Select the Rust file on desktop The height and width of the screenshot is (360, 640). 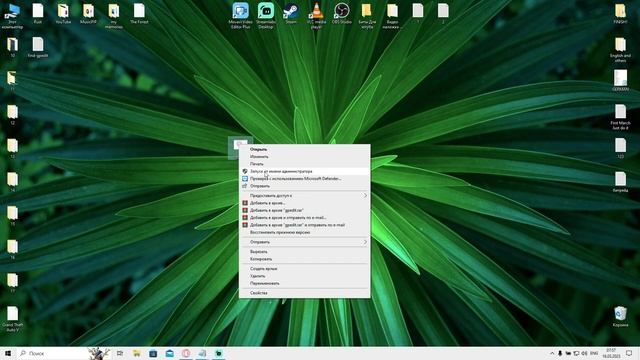38,13
